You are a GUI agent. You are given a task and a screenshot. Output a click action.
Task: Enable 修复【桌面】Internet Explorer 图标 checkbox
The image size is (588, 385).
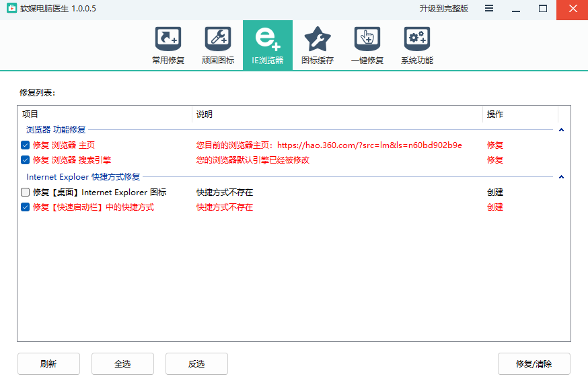(25, 193)
